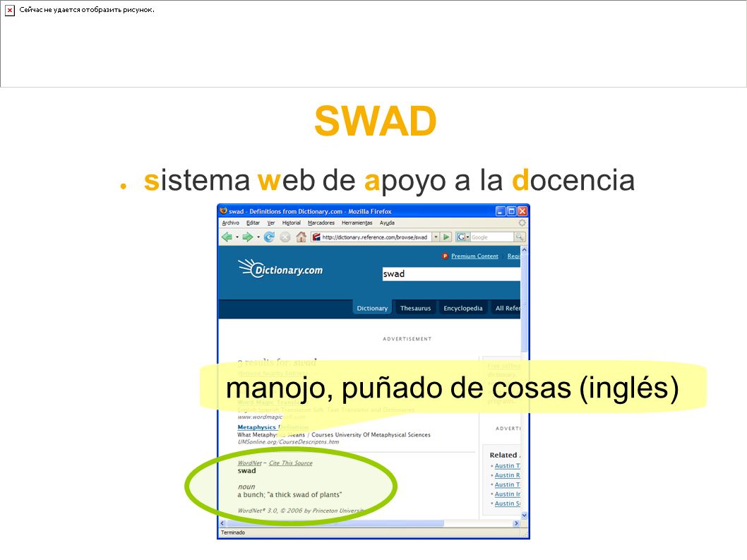Click the green Go arrow next to the URL
The height and width of the screenshot is (560, 747).
[446, 237]
